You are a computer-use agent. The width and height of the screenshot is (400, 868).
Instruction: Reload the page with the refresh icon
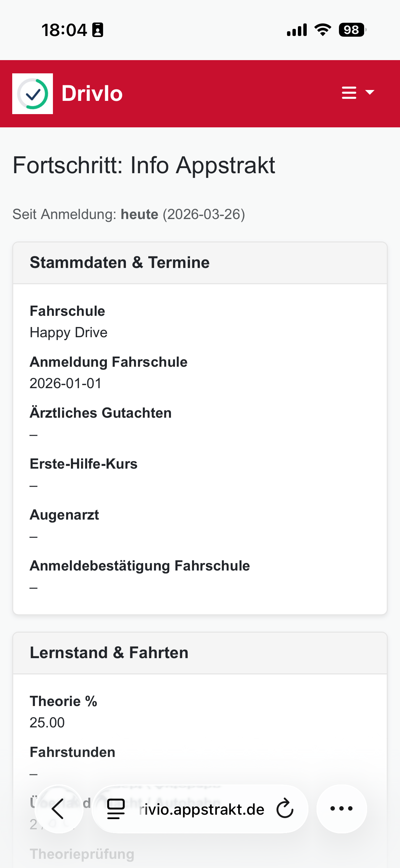click(x=285, y=809)
